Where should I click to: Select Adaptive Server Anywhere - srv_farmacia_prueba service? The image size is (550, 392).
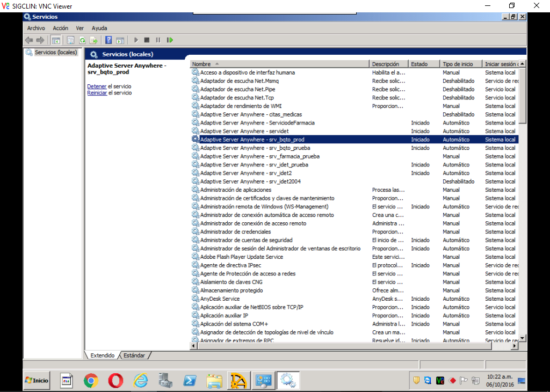[354, 156]
